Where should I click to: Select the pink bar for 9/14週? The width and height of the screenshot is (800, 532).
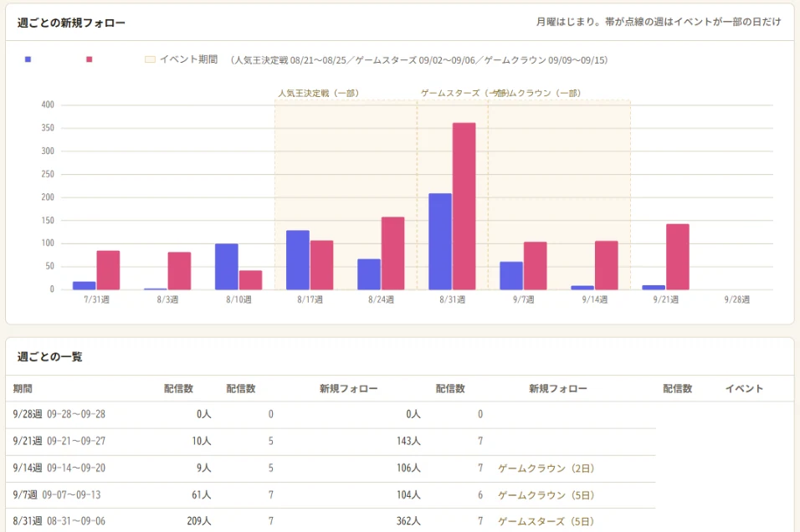click(x=606, y=265)
